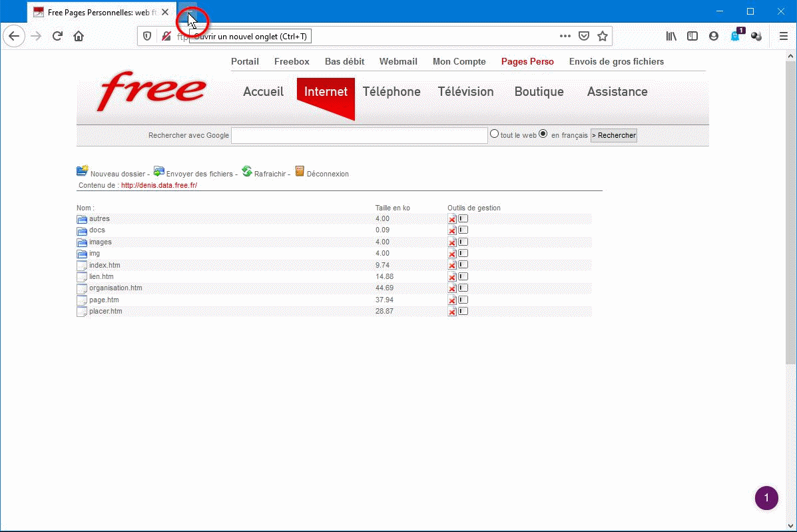Click the rename icon for the img folder
797x532 pixels.
pyautogui.click(x=463, y=253)
